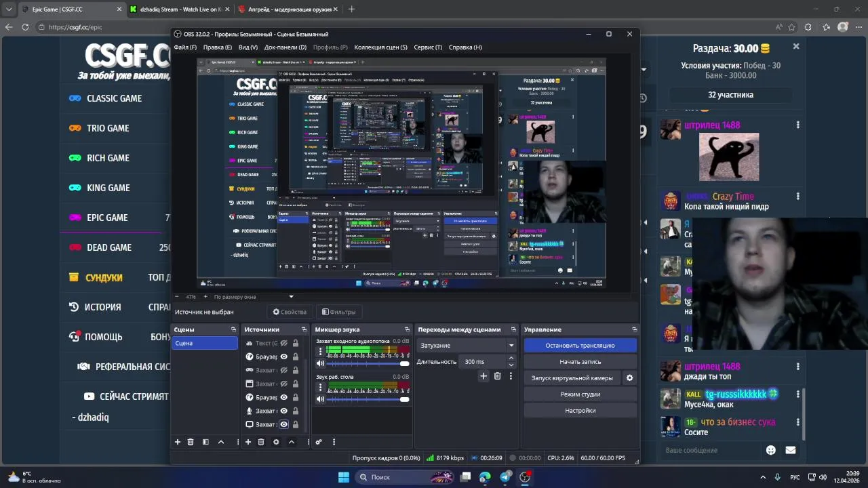Open the Файл (F) menu

[x=185, y=47]
